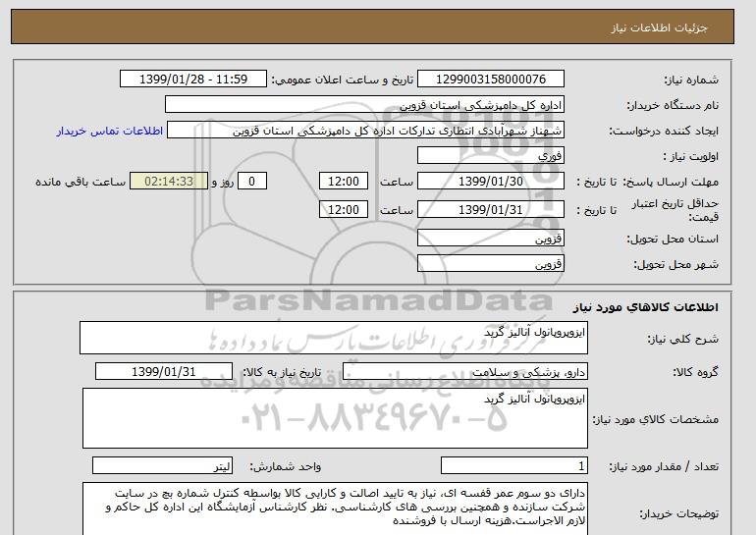The width and height of the screenshot is (756, 535).
Task: Select the priority field showing فوري
Action: 490,156
